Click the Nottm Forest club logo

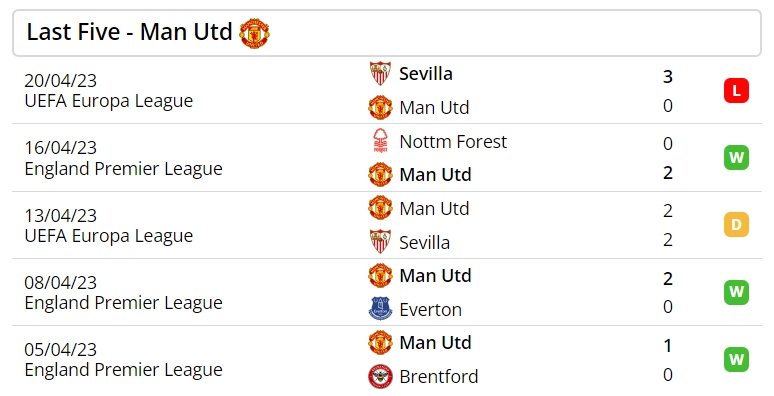tap(380, 141)
